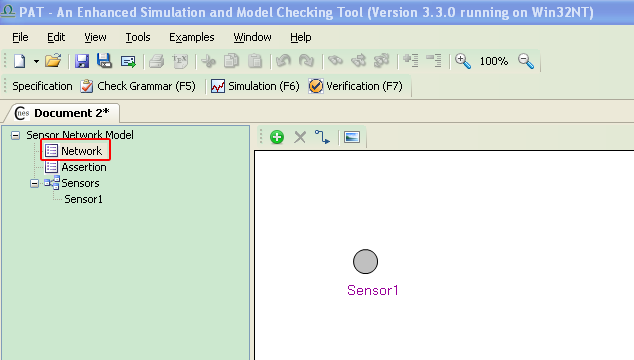Open file using folder icon
The image size is (634, 360).
point(53,61)
